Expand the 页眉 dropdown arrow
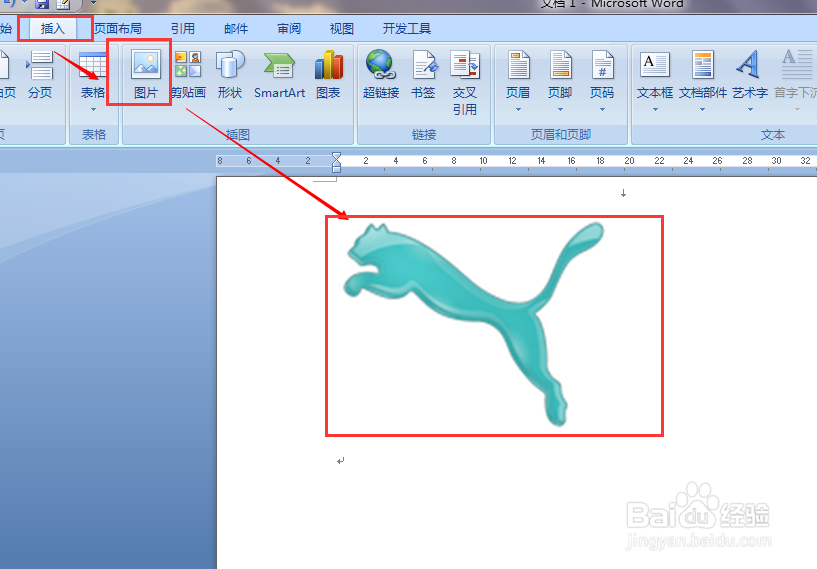The image size is (817, 569). coord(518,109)
